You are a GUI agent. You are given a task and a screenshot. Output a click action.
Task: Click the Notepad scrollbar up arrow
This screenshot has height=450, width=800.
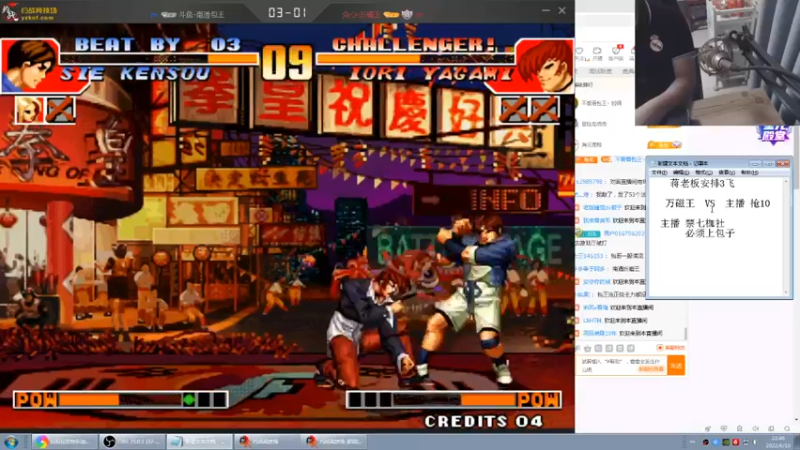point(786,182)
